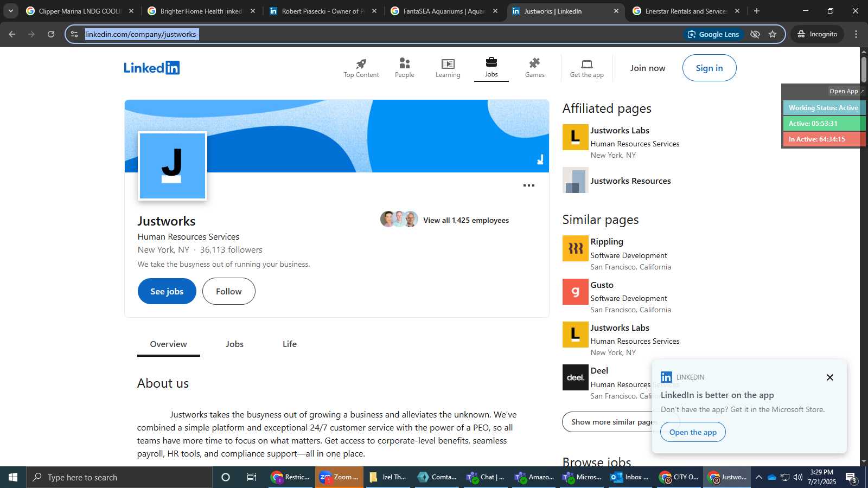Click the Gusto logo in similar pages
The image size is (868, 488).
575,292
